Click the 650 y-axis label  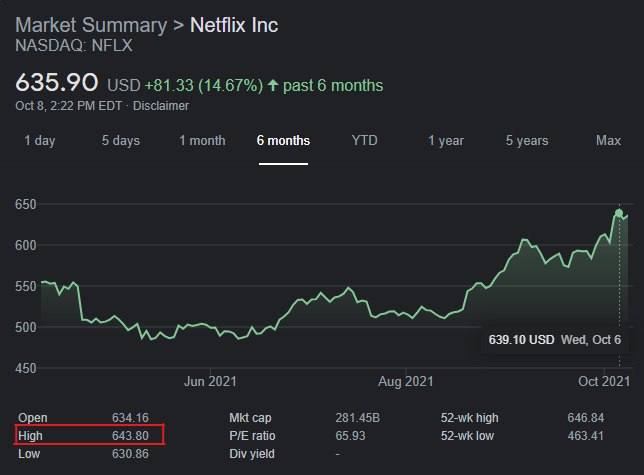tap(26, 204)
